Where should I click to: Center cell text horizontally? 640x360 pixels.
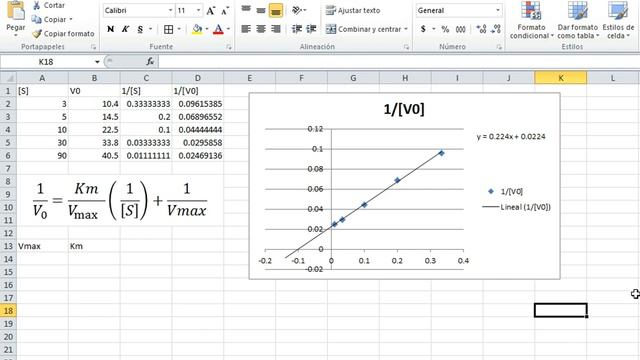click(261, 29)
